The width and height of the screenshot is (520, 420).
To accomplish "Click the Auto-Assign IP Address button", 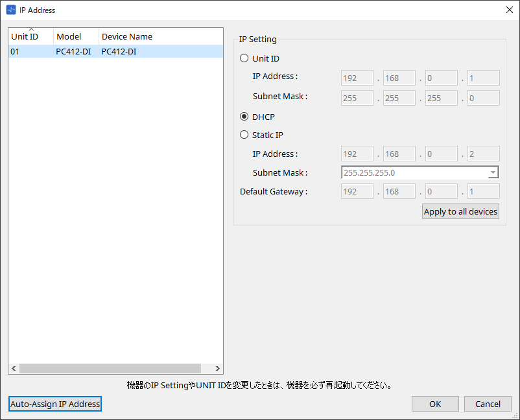I will (54, 403).
